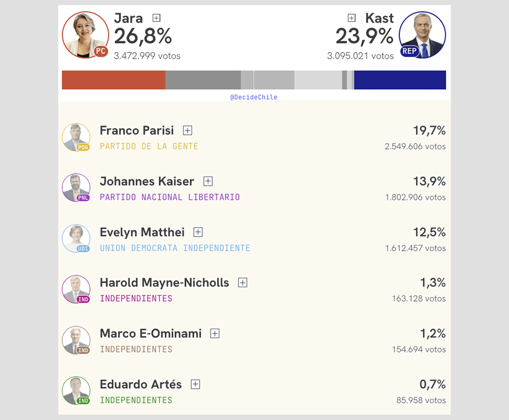Image resolution: width=509 pixels, height=420 pixels.
Task: Click the blue REP party badge
Action: pyautogui.click(x=409, y=51)
